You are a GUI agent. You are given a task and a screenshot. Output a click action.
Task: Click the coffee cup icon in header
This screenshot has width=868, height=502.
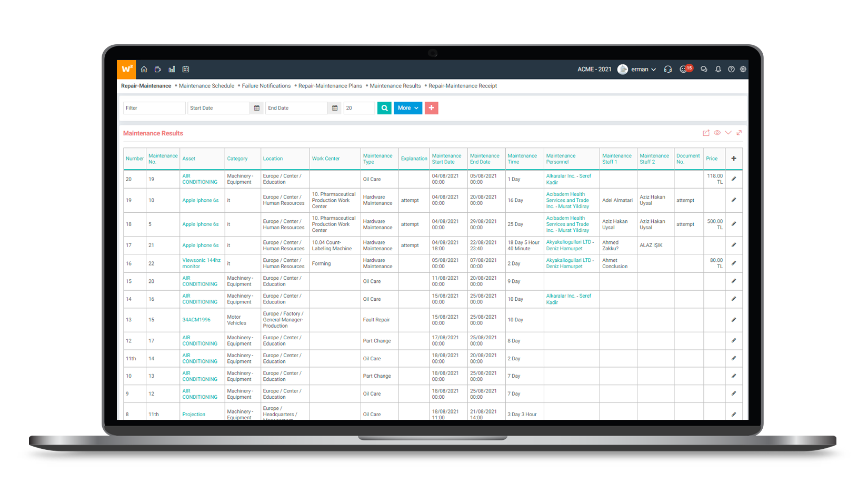[157, 70]
